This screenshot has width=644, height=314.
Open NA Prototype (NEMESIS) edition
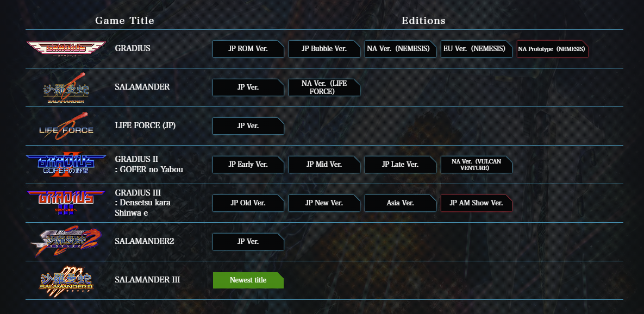tap(552, 49)
